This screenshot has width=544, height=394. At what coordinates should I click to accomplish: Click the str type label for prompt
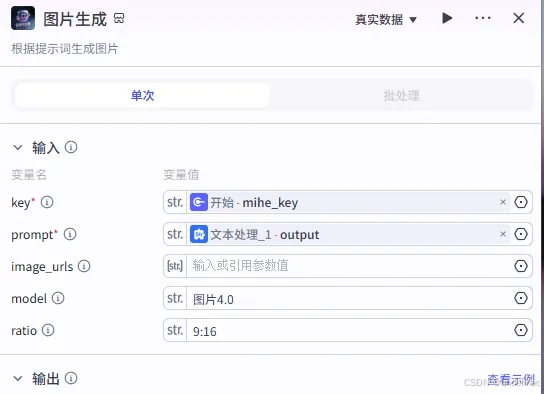click(x=175, y=234)
